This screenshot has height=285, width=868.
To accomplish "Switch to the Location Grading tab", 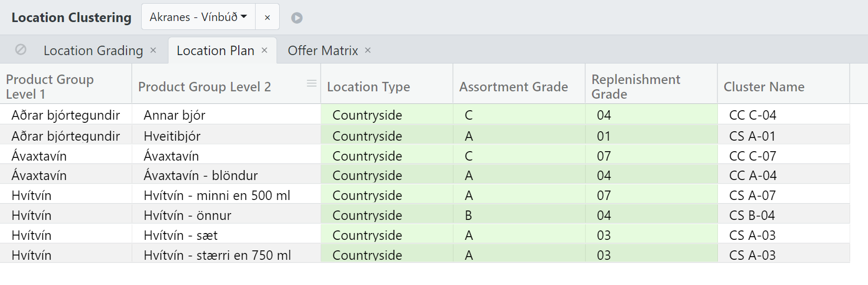I will point(93,50).
